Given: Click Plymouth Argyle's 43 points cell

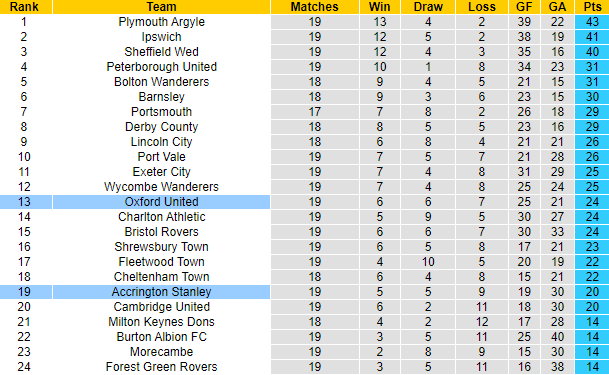Looking at the screenshot, I should point(592,22).
